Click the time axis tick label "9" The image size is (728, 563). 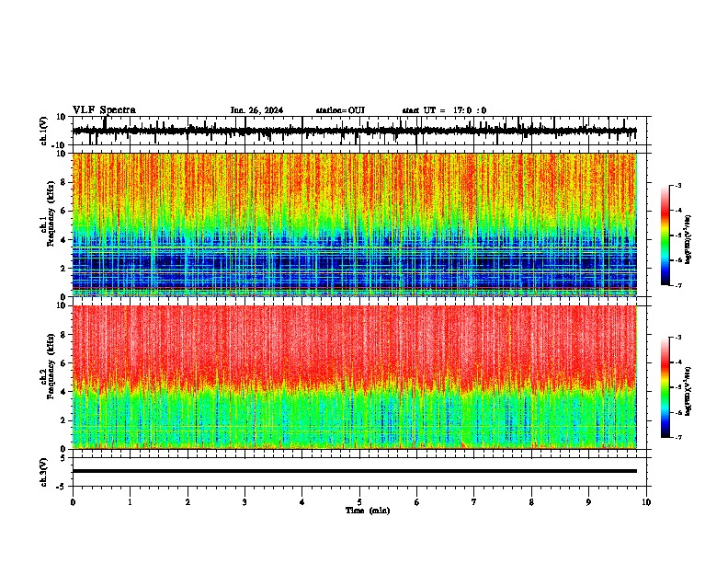tap(588, 502)
